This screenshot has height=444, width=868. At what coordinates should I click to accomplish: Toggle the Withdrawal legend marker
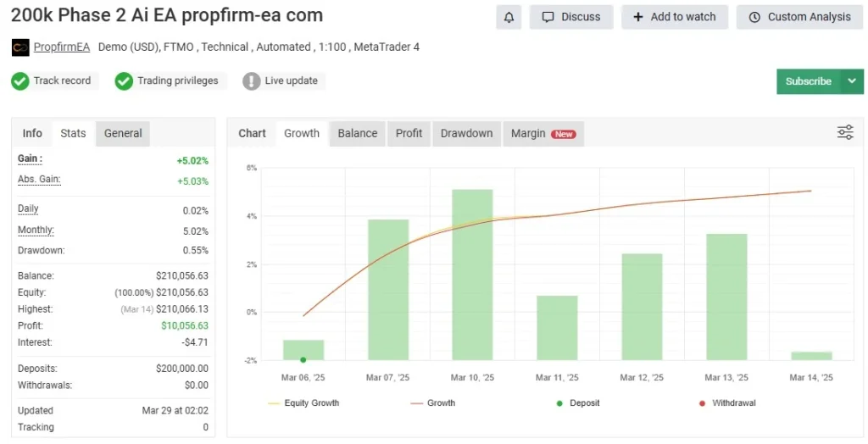click(727, 403)
